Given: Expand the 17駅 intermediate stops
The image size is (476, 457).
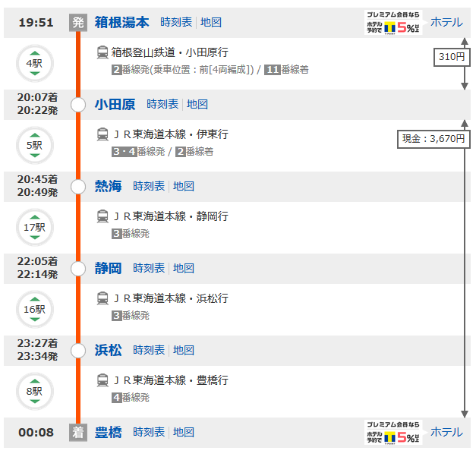Looking at the screenshot, I should pos(34,227).
